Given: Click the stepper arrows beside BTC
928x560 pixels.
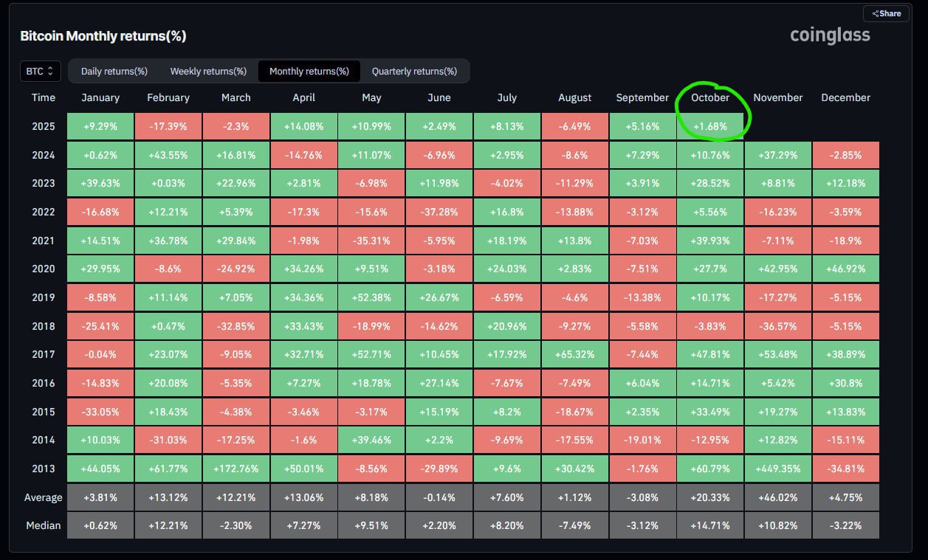Looking at the screenshot, I should (x=51, y=71).
